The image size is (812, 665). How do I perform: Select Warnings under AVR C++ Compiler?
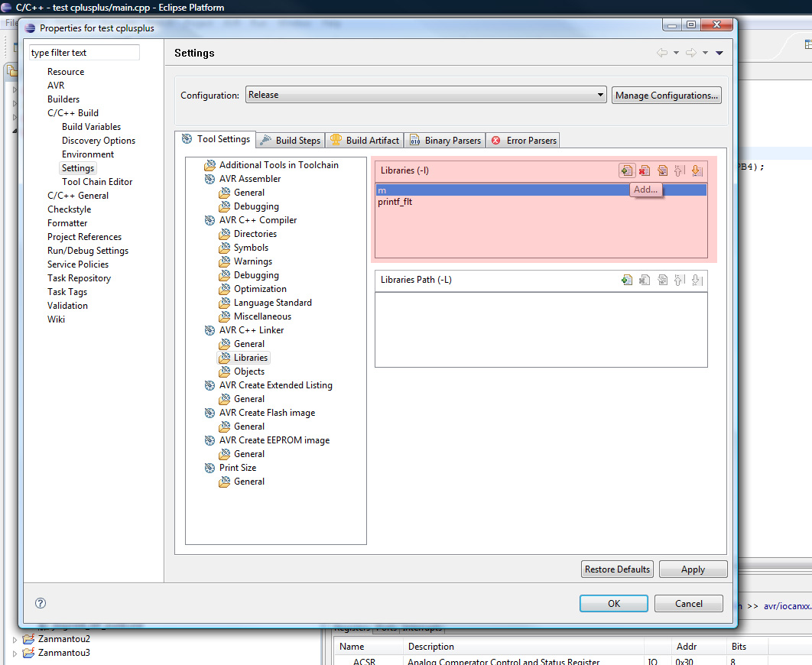(253, 261)
